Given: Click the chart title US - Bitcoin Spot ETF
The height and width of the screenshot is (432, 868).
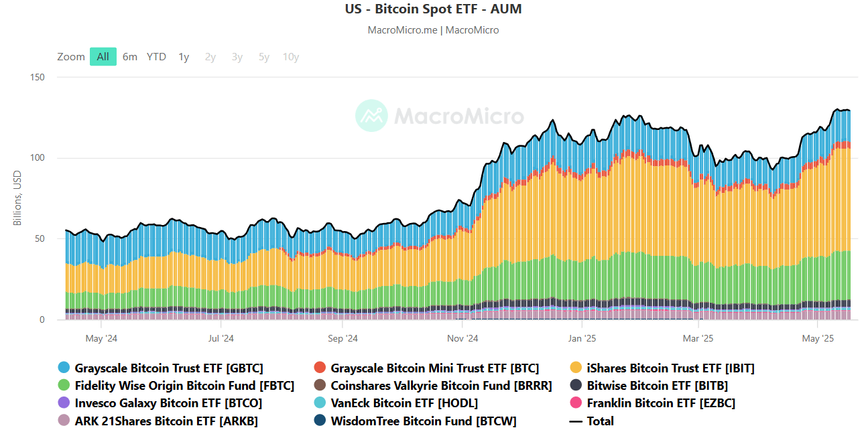Looking at the screenshot, I should click(434, 9).
